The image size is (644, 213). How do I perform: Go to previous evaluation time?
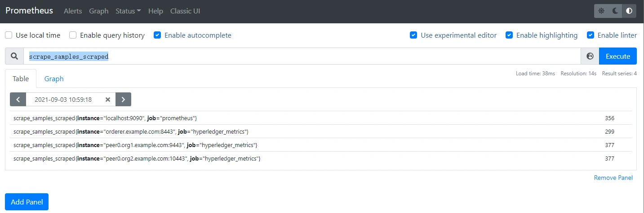(x=18, y=100)
